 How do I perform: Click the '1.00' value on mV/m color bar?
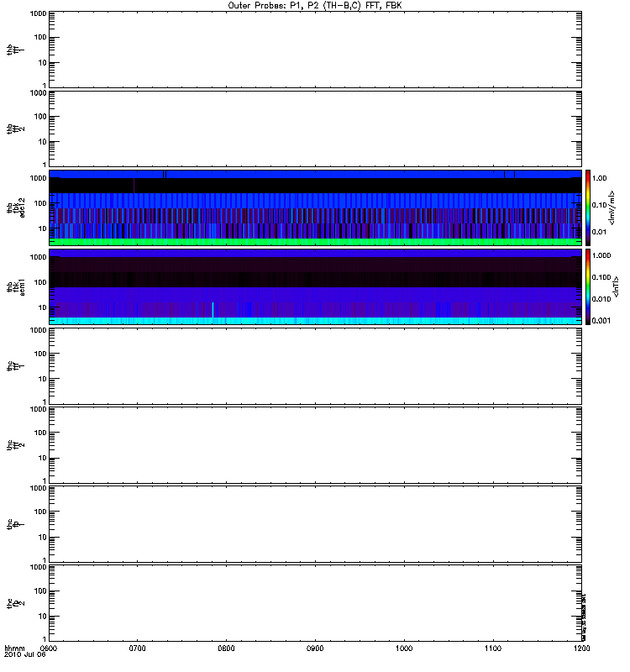tap(600, 178)
